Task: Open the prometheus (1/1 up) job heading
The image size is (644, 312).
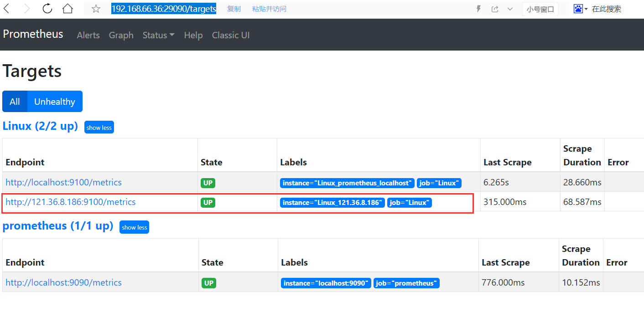Action: pos(58,226)
